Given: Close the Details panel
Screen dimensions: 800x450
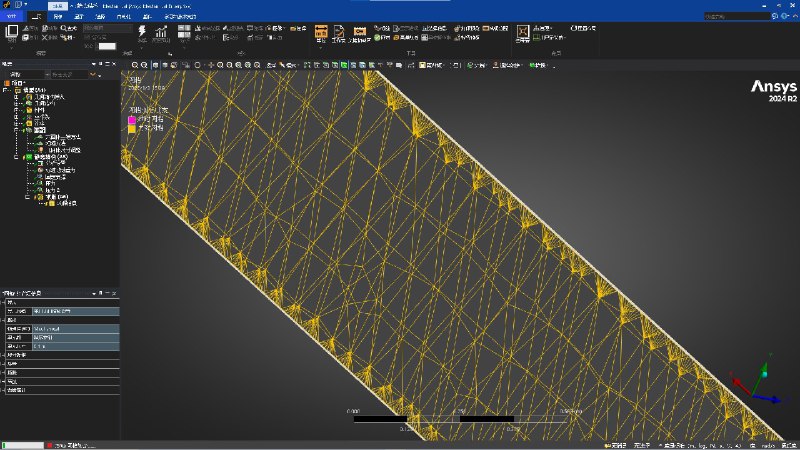Looking at the screenshot, I should tap(114, 293).
